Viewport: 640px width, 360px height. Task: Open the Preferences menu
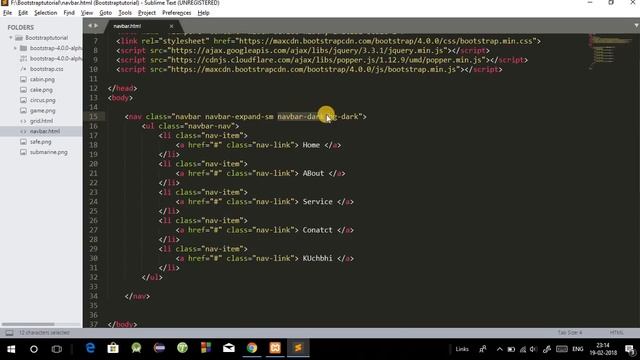coord(176,13)
